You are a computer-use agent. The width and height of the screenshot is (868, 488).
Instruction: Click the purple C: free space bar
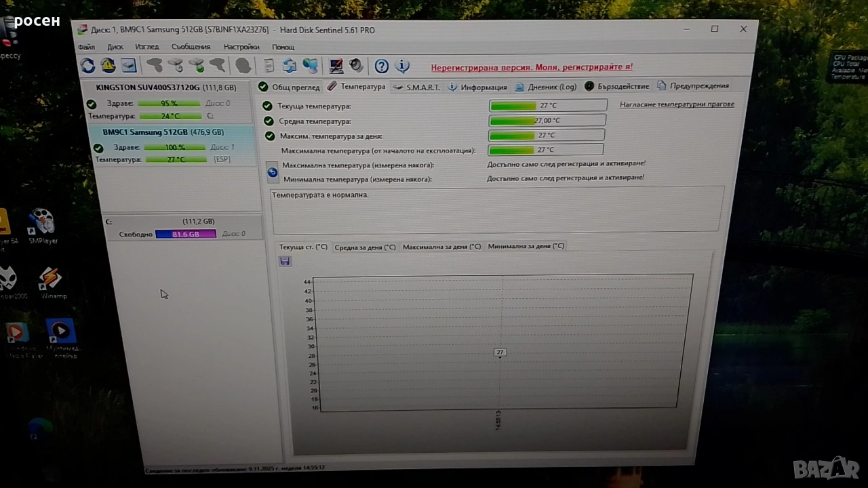pyautogui.click(x=185, y=234)
